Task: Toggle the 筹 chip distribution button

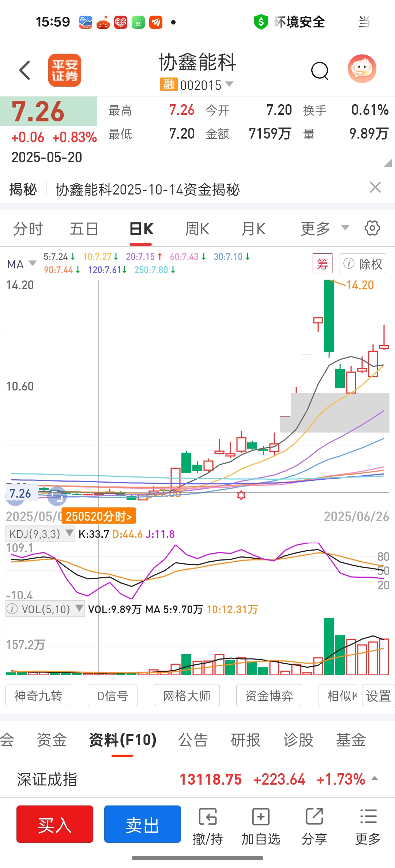Action: (323, 264)
